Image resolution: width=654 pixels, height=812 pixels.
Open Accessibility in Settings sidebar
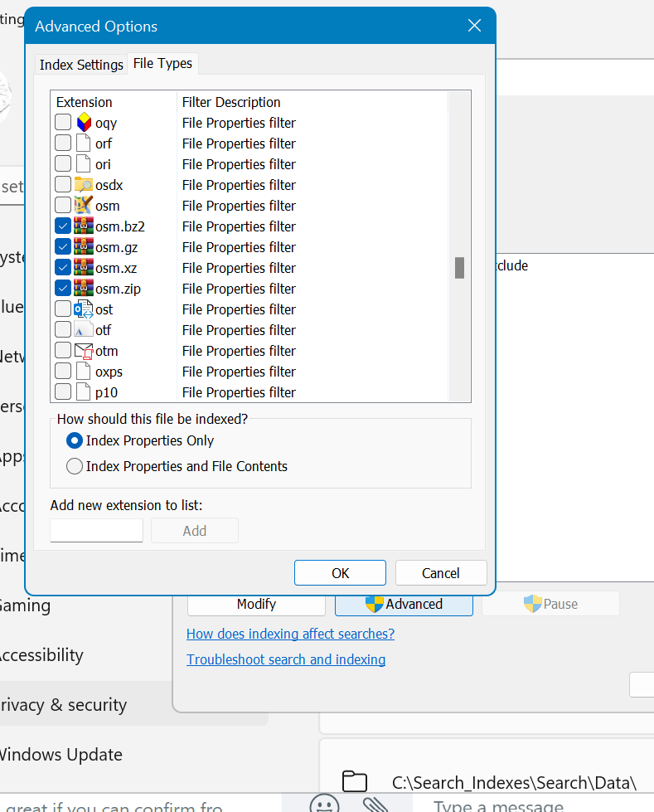click(41, 655)
